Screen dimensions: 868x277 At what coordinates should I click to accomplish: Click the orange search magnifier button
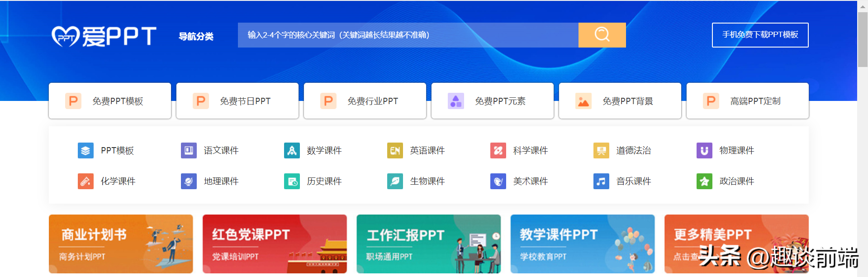602,35
